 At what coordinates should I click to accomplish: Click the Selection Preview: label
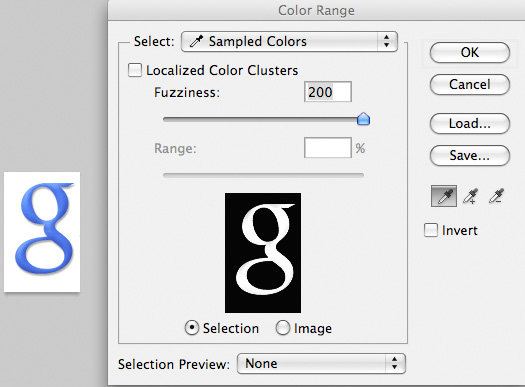coord(174,364)
